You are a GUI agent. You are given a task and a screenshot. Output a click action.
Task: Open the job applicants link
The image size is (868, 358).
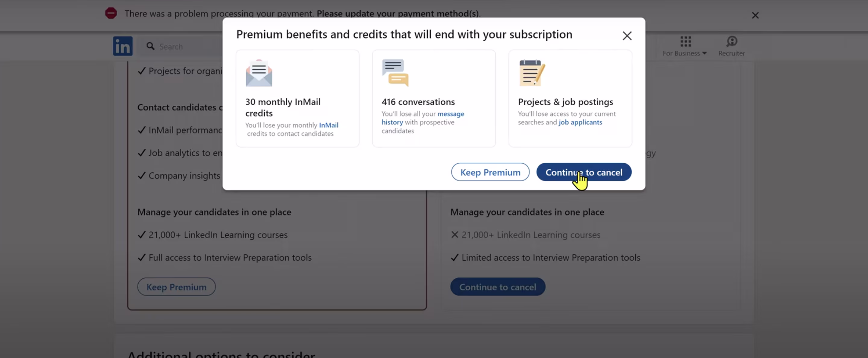click(x=580, y=122)
